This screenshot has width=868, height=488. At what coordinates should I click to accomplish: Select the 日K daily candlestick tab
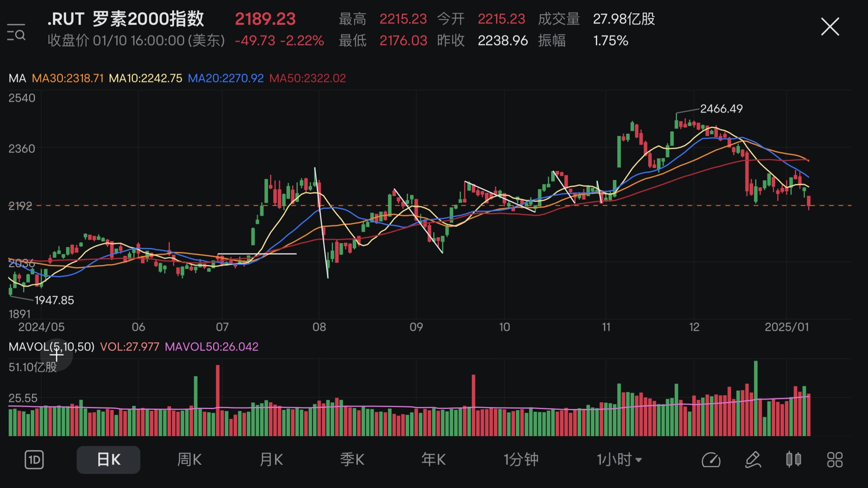[x=108, y=460]
